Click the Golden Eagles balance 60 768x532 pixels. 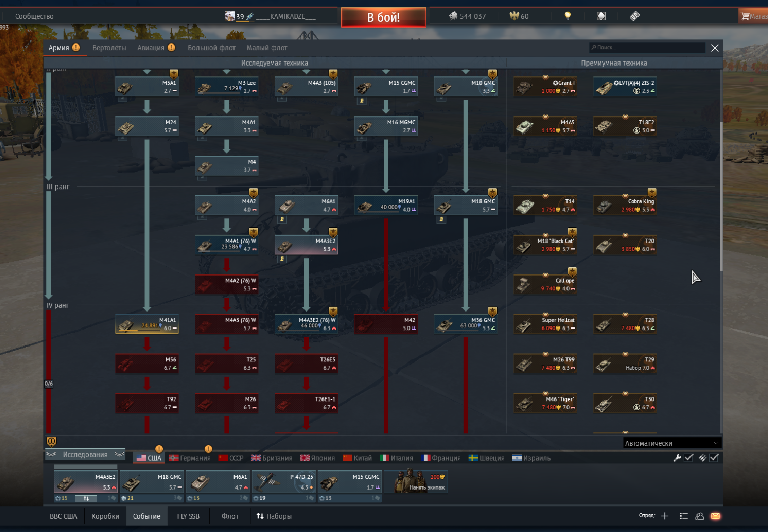(x=519, y=16)
